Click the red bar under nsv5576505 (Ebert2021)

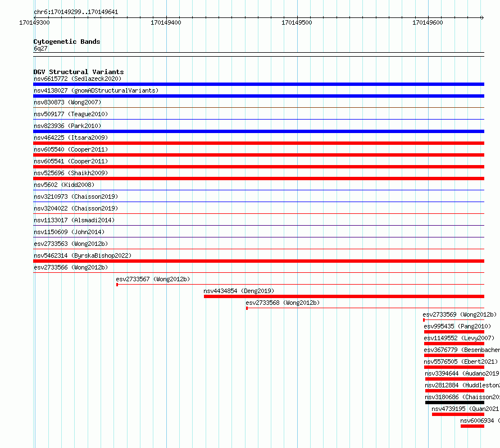pos(454,367)
